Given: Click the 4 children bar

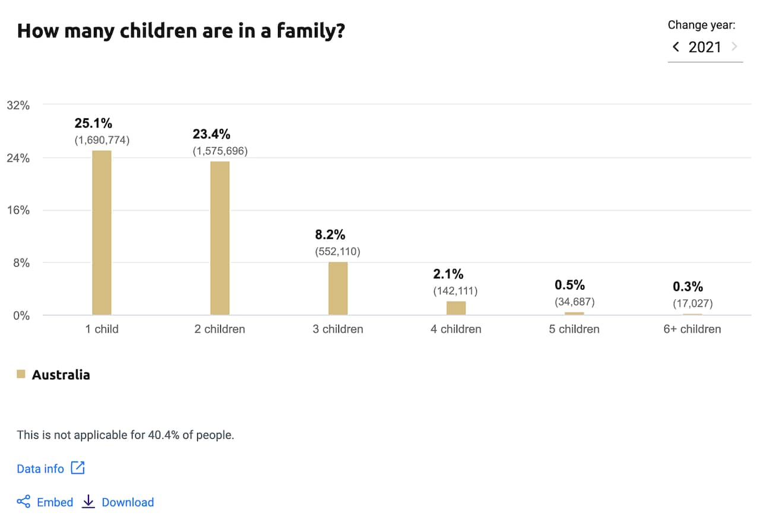Looking at the screenshot, I should [x=455, y=308].
